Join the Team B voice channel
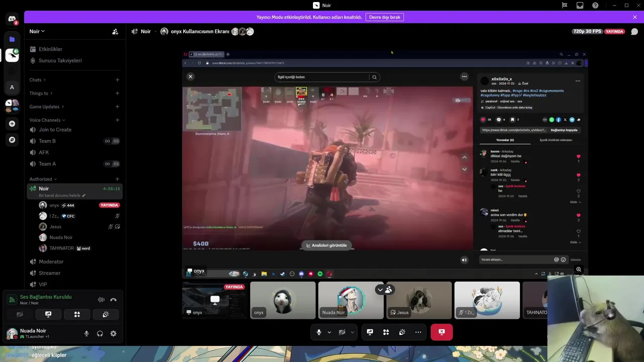The width and height of the screenshot is (644, 362). coord(74,141)
